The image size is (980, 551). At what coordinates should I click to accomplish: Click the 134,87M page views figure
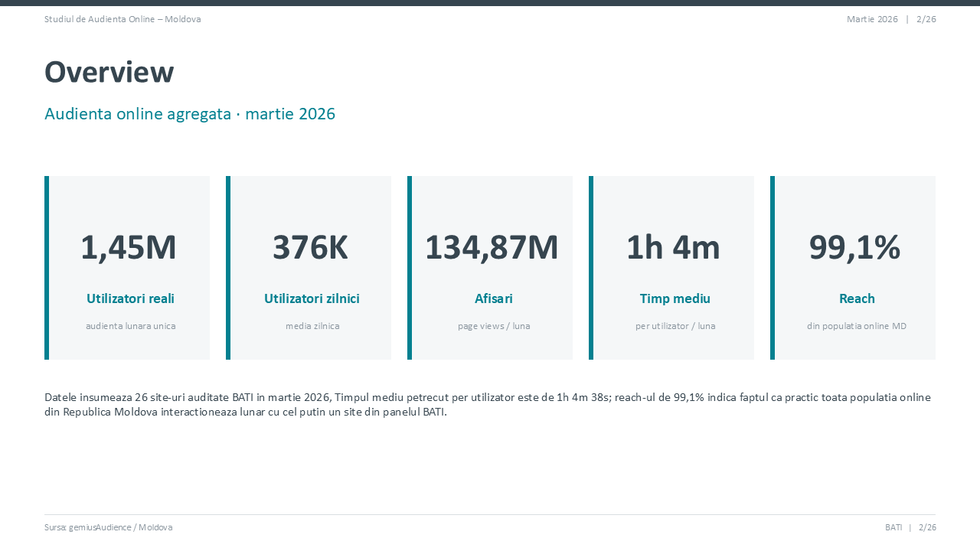pyautogui.click(x=492, y=247)
